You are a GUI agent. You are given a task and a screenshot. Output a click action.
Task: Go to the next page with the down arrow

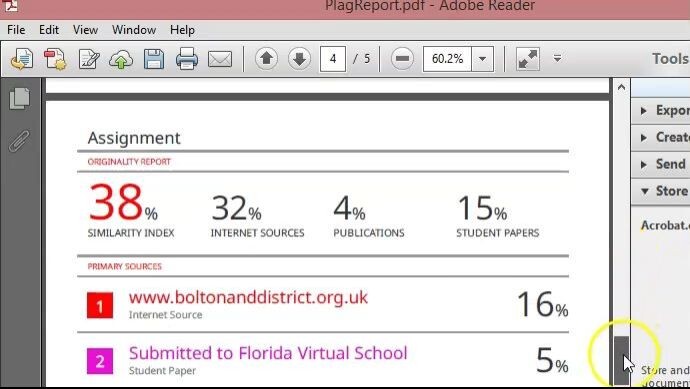[x=300, y=59]
